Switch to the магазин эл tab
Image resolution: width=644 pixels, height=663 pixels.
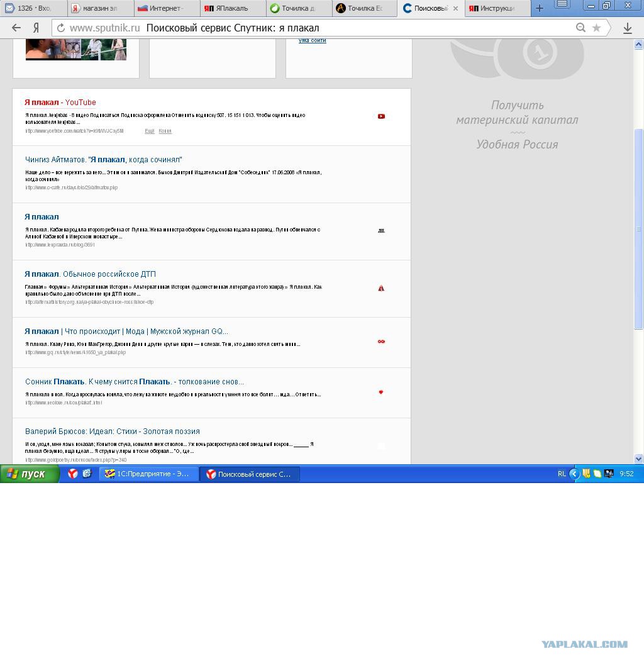[100, 8]
